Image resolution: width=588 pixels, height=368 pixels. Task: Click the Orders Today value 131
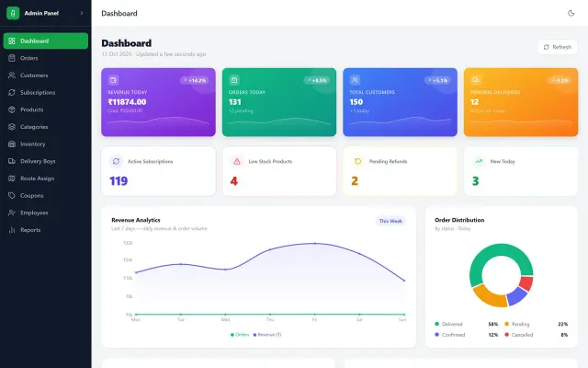tap(235, 102)
